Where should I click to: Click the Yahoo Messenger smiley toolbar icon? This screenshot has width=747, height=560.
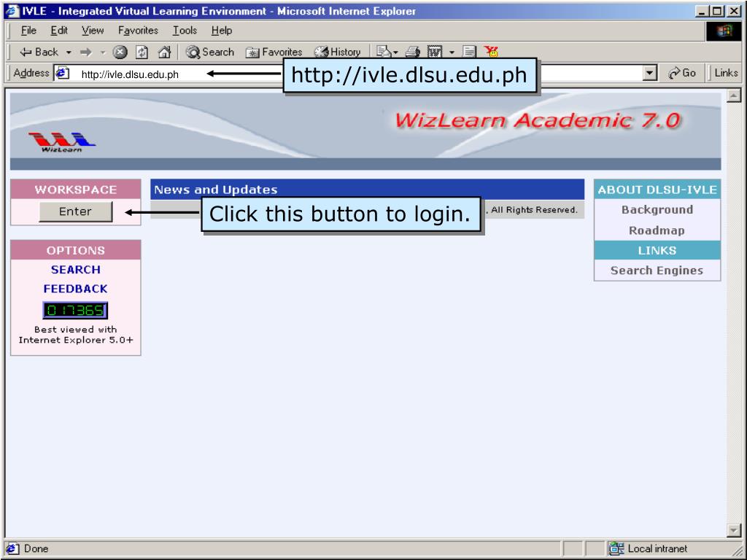click(491, 52)
